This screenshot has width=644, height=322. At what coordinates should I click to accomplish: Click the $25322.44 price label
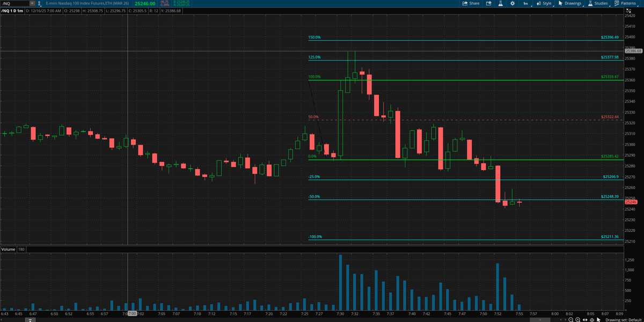click(610, 117)
